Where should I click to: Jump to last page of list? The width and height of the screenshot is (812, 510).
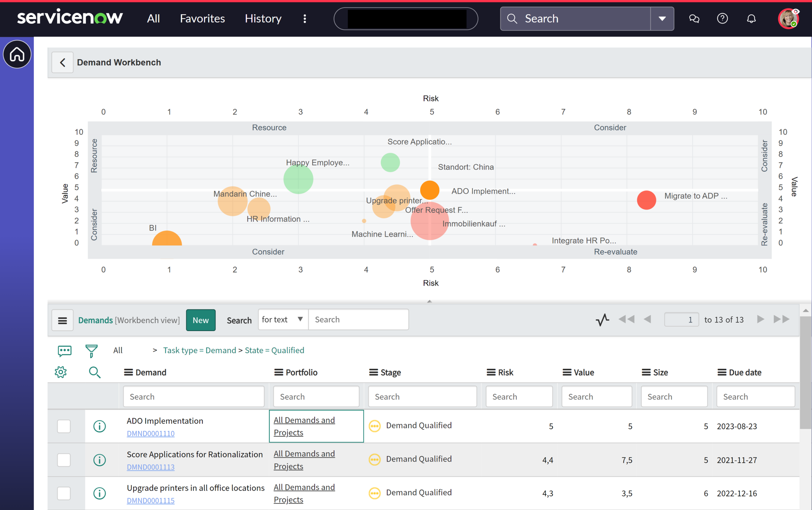781,319
